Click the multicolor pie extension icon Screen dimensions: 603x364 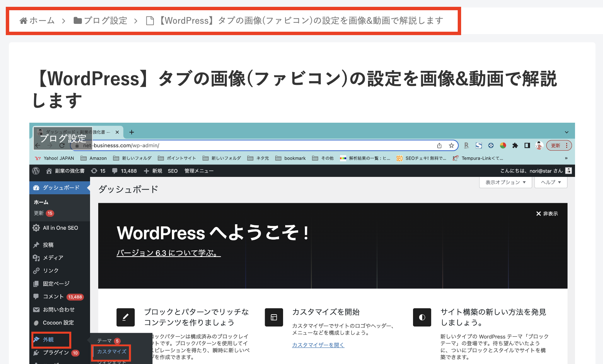pos(503,146)
